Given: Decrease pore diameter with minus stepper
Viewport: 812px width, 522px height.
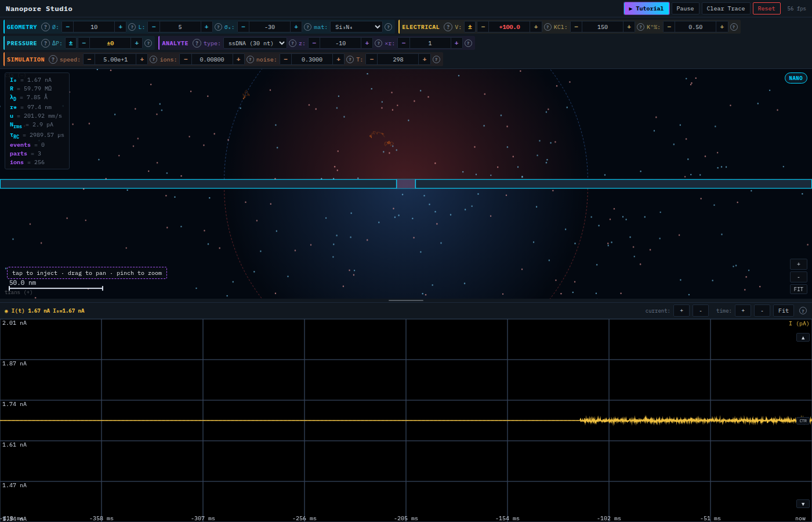Looking at the screenshot, I should point(67,27).
